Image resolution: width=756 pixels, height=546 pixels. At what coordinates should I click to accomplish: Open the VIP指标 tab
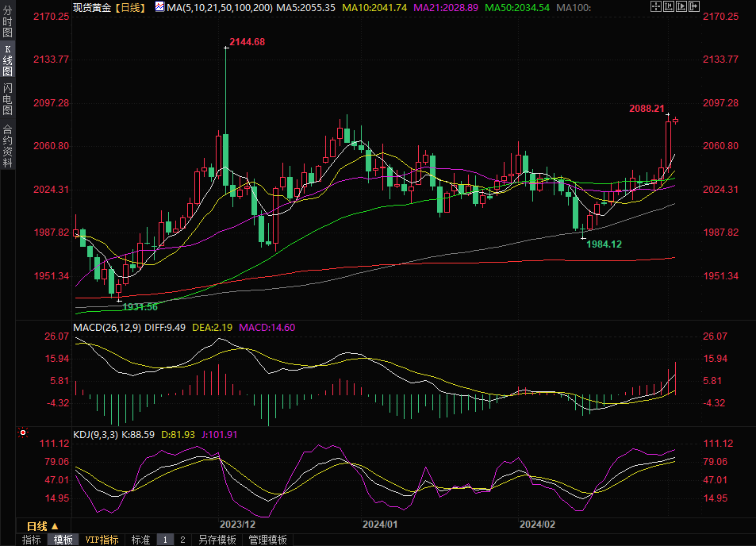click(102, 540)
